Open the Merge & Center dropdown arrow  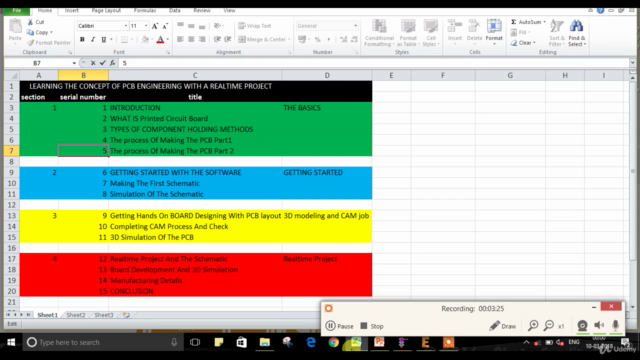289,39
